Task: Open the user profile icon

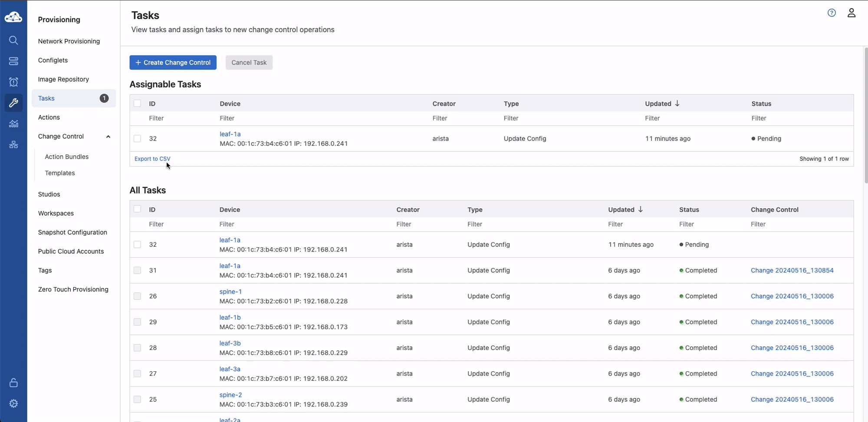Action: 851,13
